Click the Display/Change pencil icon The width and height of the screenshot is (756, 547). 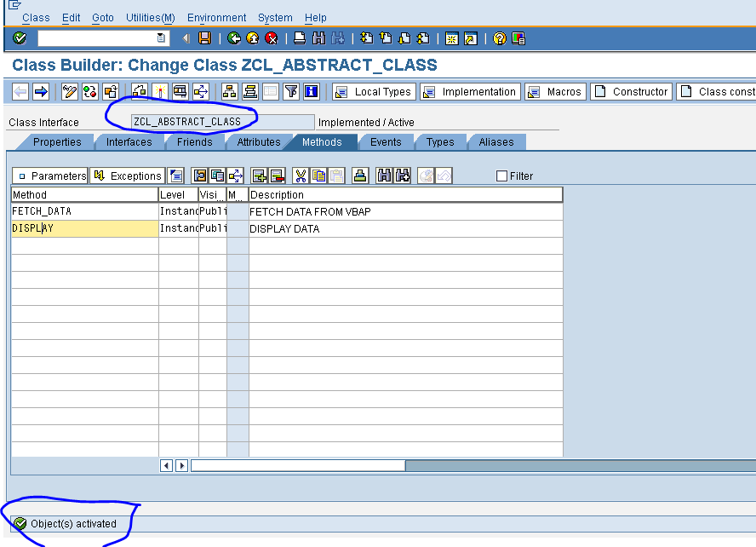[70, 91]
